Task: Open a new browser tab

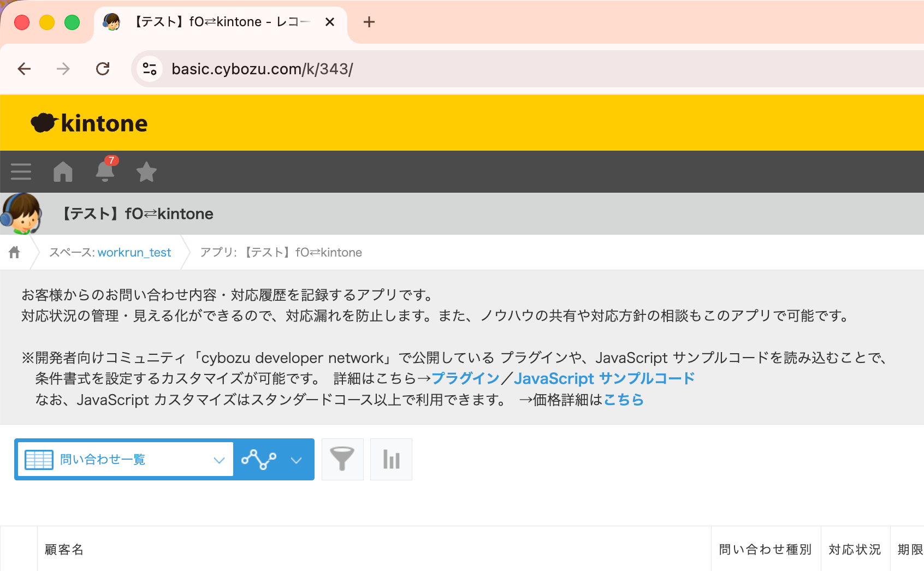Action: click(369, 22)
